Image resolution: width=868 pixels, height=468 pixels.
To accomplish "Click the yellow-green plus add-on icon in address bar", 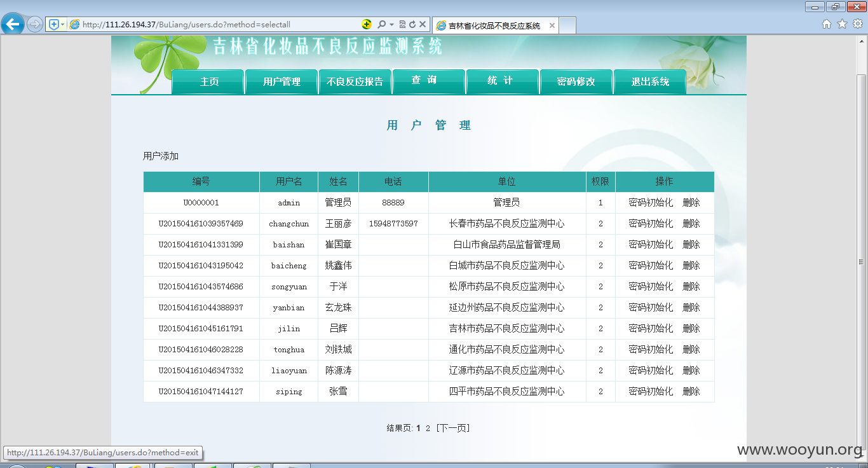I will coord(367,24).
